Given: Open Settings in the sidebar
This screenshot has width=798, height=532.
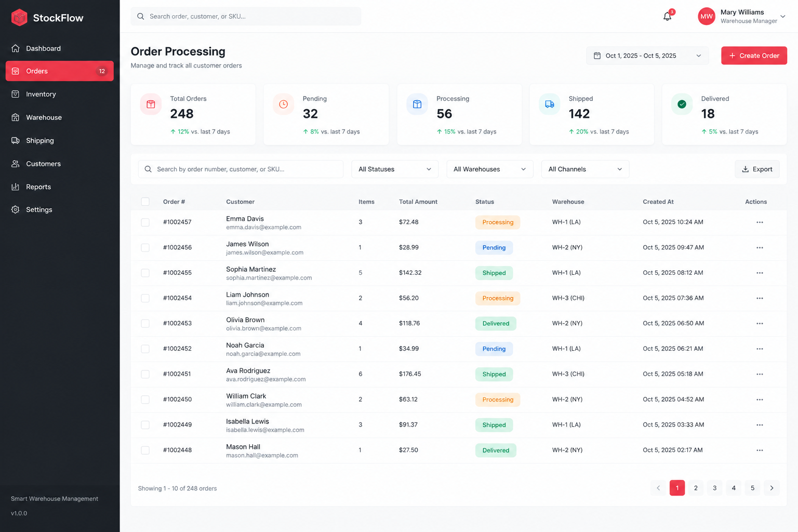Looking at the screenshot, I should [x=60, y=210].
